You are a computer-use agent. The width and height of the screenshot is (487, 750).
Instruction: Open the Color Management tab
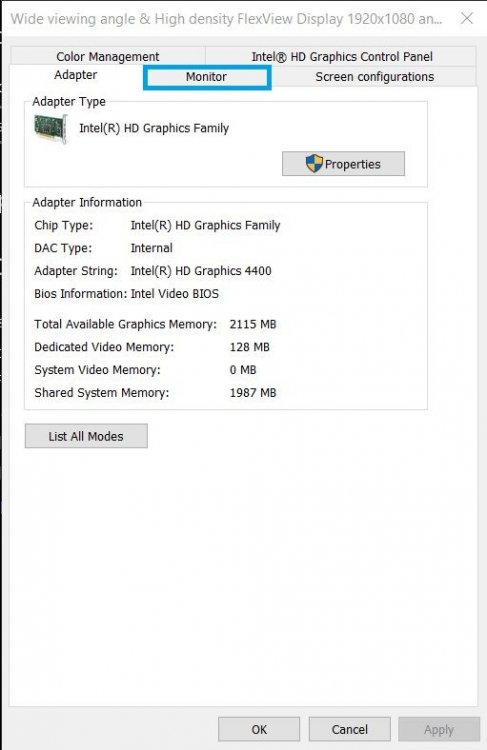coord(108,56)
